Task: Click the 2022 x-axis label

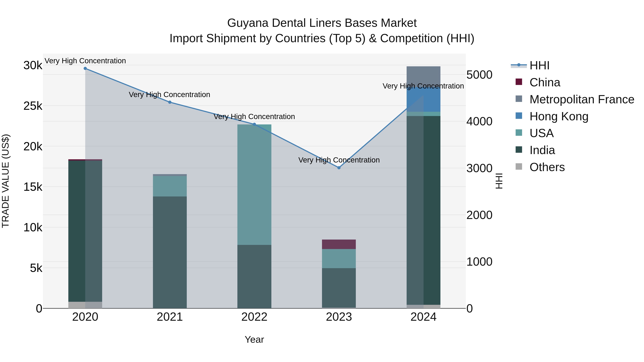Action: click(x=254, y=317)
